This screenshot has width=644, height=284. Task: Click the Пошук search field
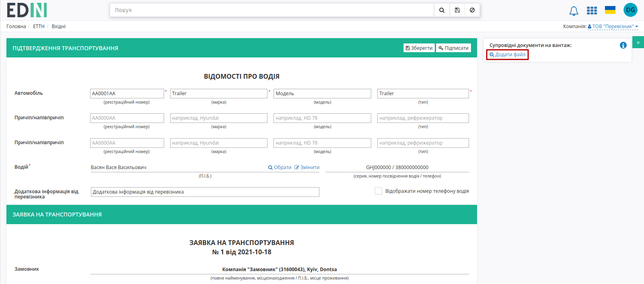pos(272,10)
